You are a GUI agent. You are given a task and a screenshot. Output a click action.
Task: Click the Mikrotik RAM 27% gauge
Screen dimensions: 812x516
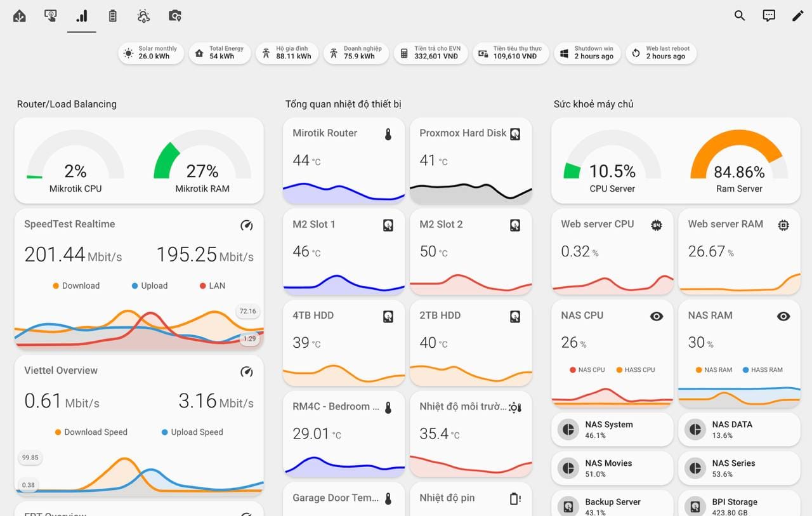point(202,161)
